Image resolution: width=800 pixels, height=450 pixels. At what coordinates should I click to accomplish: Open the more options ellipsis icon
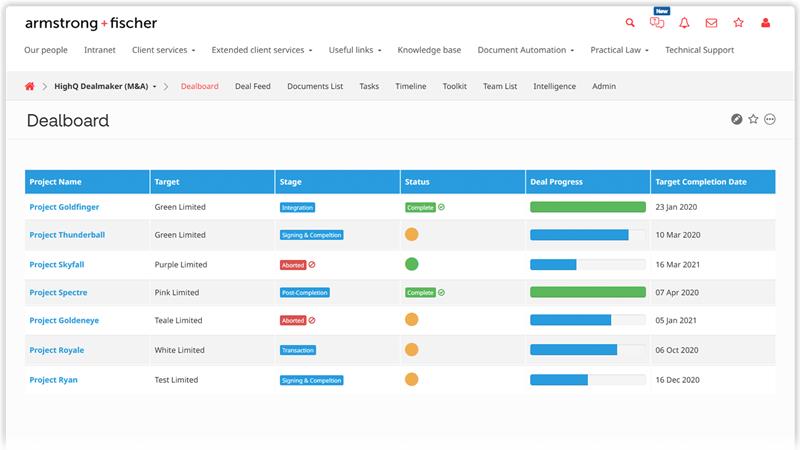770,120
